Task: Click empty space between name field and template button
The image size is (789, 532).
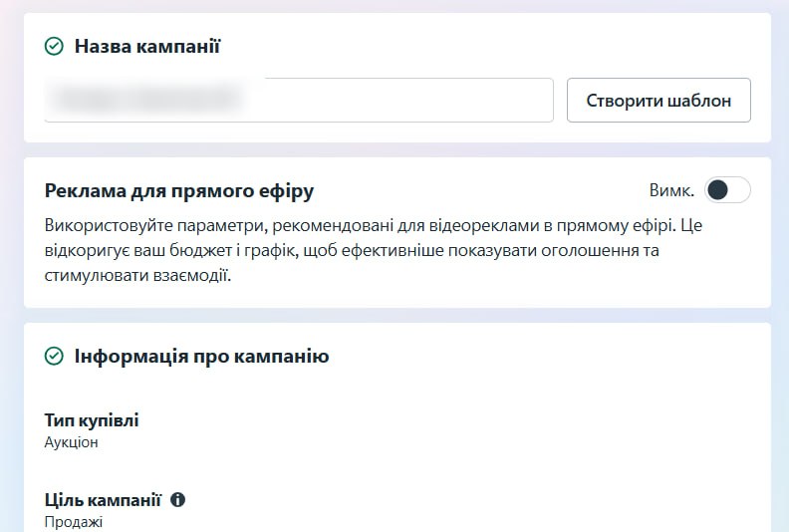Action: 560,101
